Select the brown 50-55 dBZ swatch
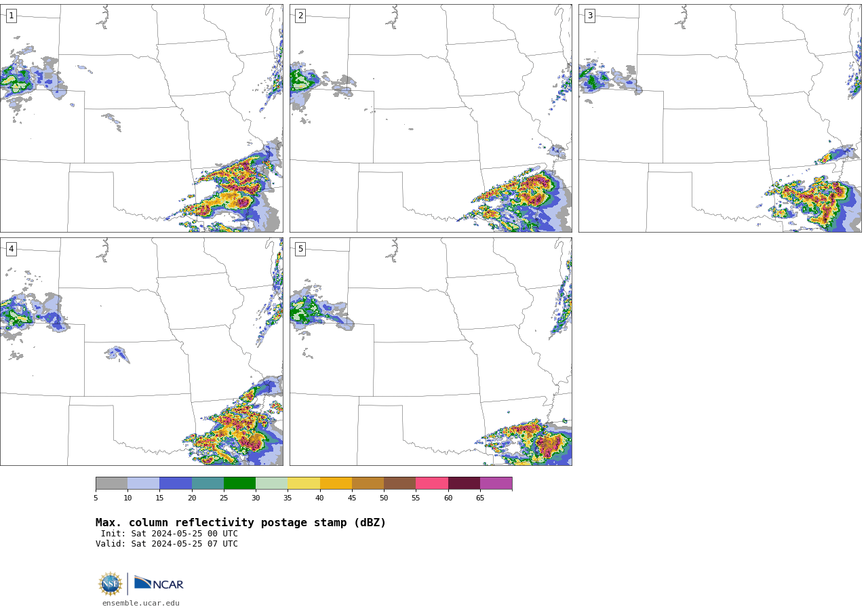868x611 pixels. (x=400, y=484)
